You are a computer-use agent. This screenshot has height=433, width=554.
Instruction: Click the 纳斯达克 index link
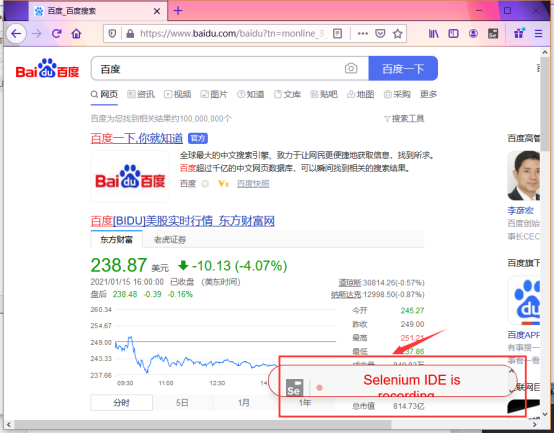346,295
